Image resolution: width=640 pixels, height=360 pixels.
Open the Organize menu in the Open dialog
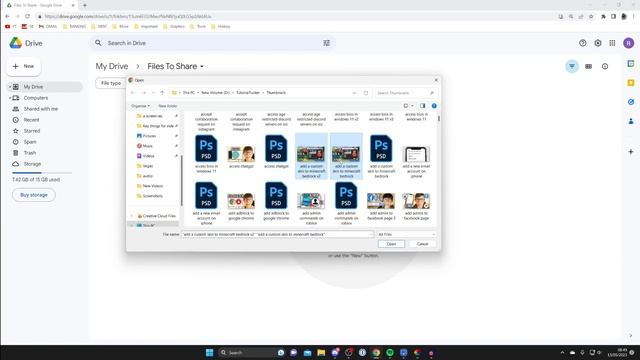click(x=140, y=106)
